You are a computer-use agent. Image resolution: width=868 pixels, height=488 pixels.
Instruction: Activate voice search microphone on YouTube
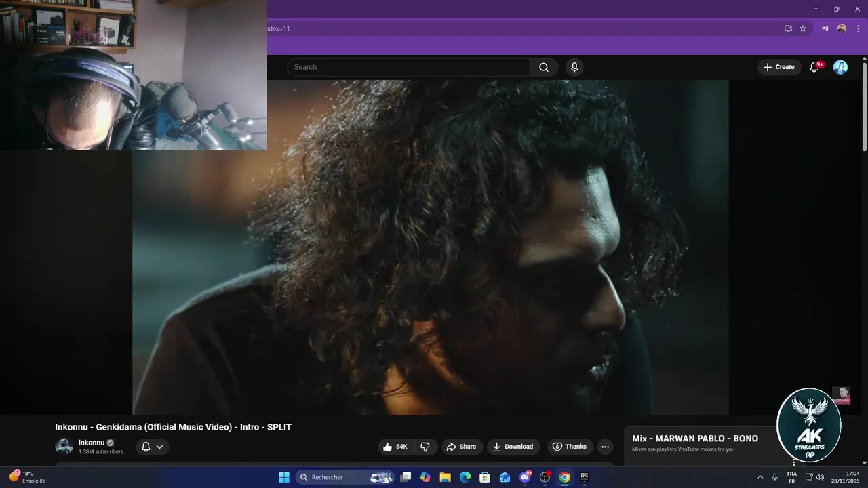pos(574,67)
